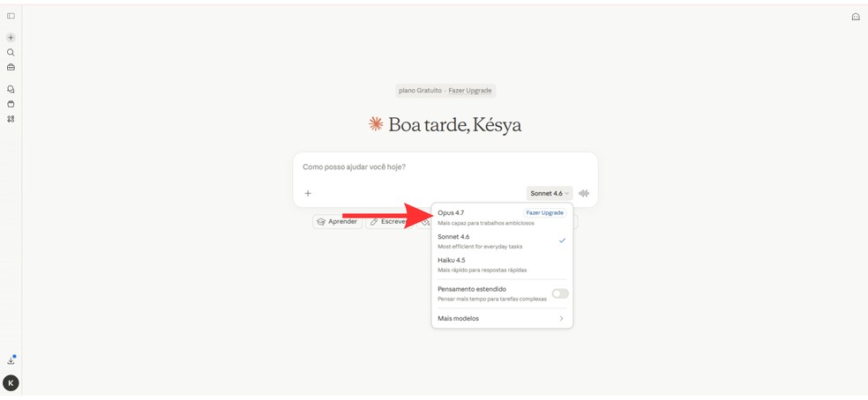Click the Aprender suggestion chip

(x=337, y=222)
